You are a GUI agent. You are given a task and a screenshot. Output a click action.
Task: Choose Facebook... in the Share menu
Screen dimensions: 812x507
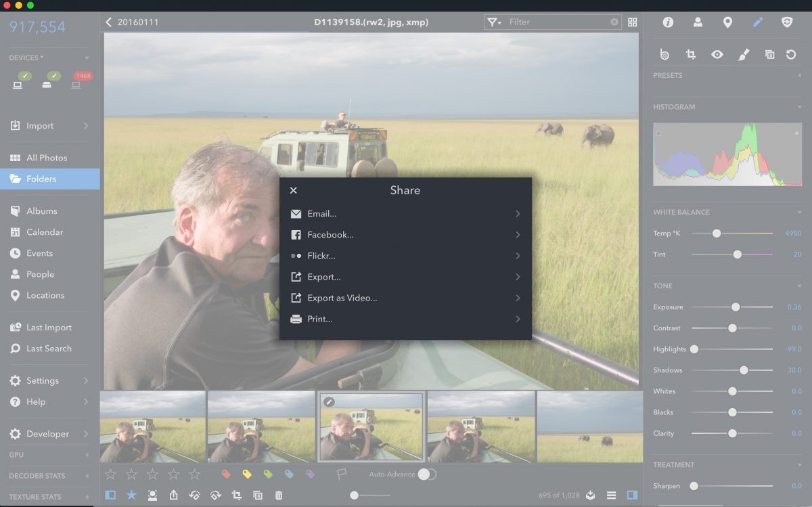tap(405, 235)
